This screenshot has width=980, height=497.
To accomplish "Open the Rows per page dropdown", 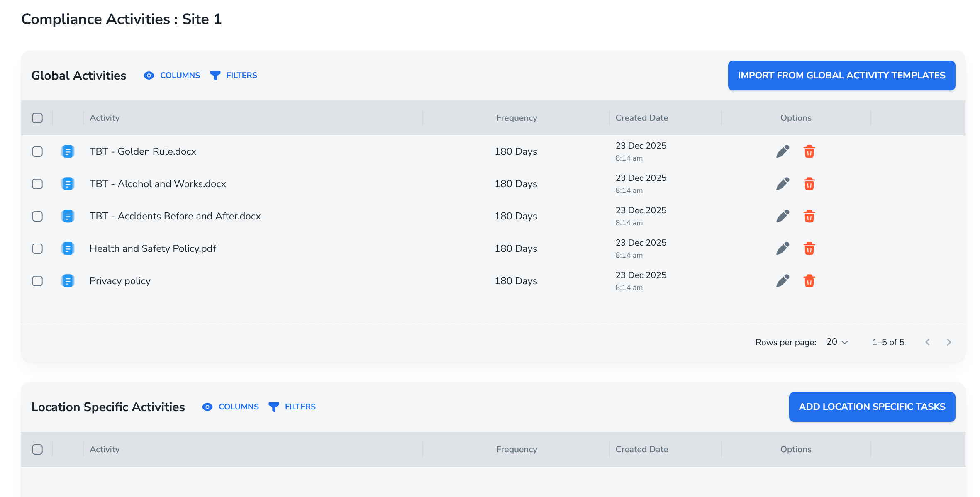I will click(837, 342).
